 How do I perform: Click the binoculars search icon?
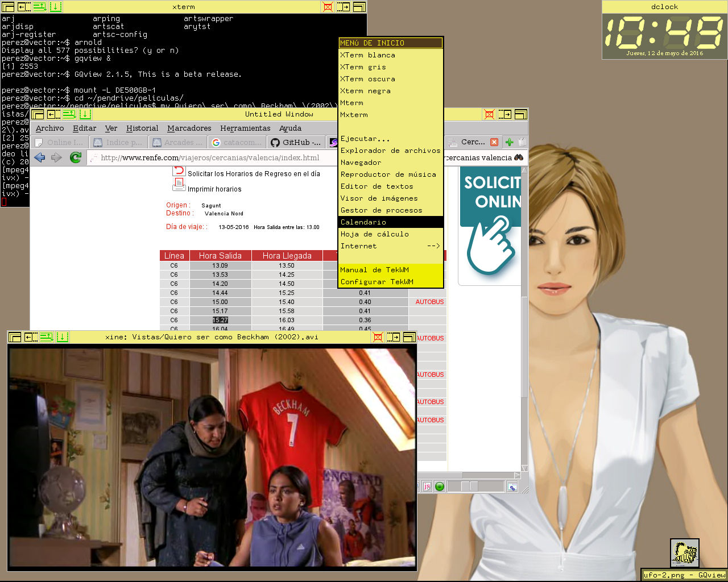(519, 157)
